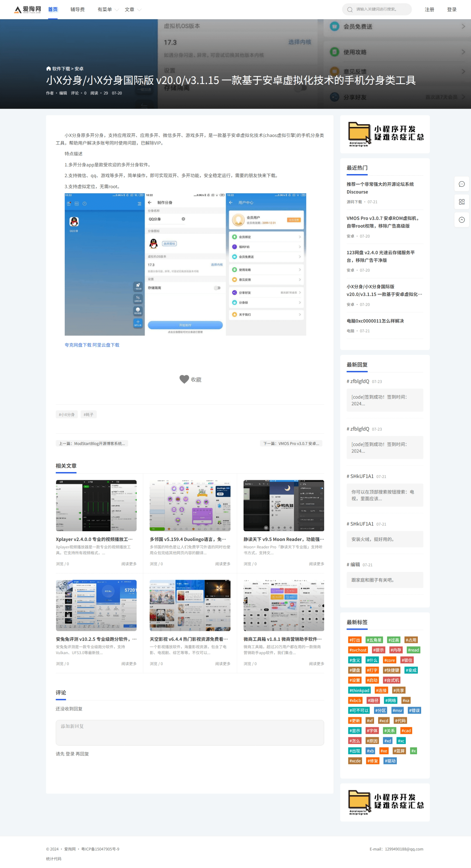This screenshot has width=471, height=868.
Task: Click the #xcde tag
Action: 355,761
